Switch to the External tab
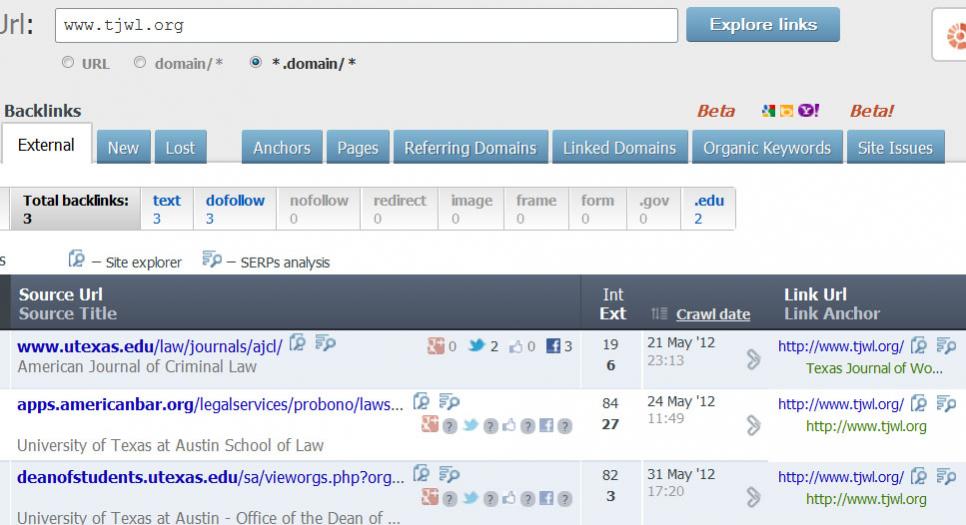This screenshot has height=525, width=966. [x=46, y=144]
